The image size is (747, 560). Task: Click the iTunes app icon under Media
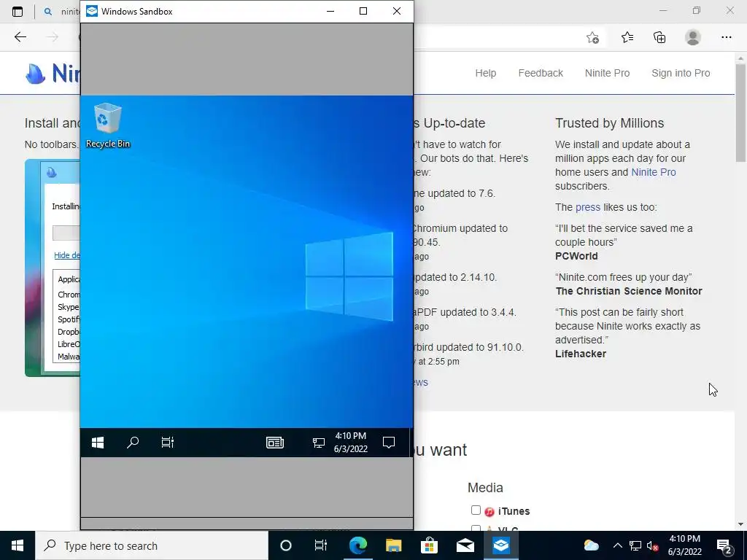click(x=489, y=511)
